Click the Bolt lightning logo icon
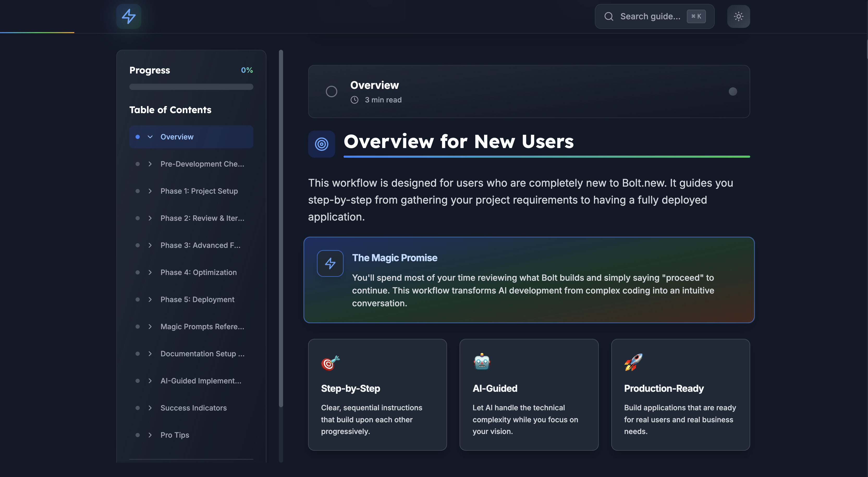Viewport: 868px width, 477px height. click(129, 16)
